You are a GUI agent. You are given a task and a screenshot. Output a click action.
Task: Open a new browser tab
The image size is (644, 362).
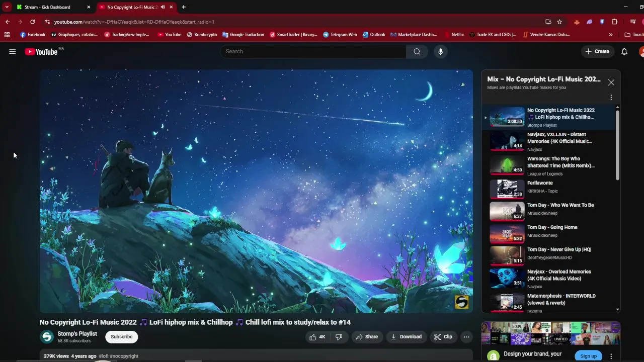[184, 7]
